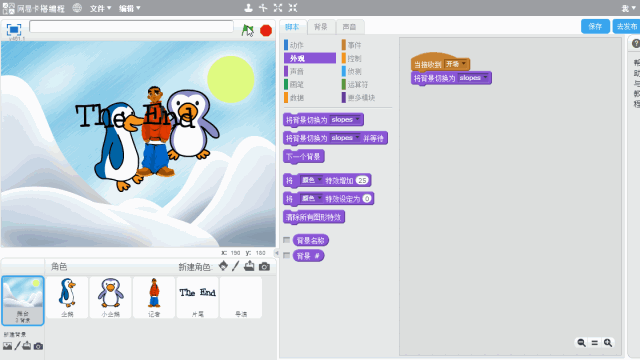Select the 画笔 block category
The image size is (640, 360).
coord(309,84)
